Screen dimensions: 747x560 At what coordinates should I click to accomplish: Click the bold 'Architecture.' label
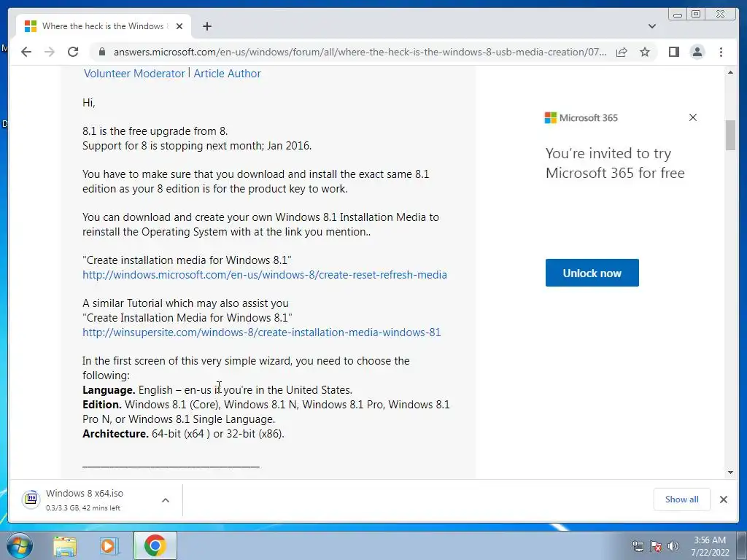pyautogui.click(x=115, y=434)
